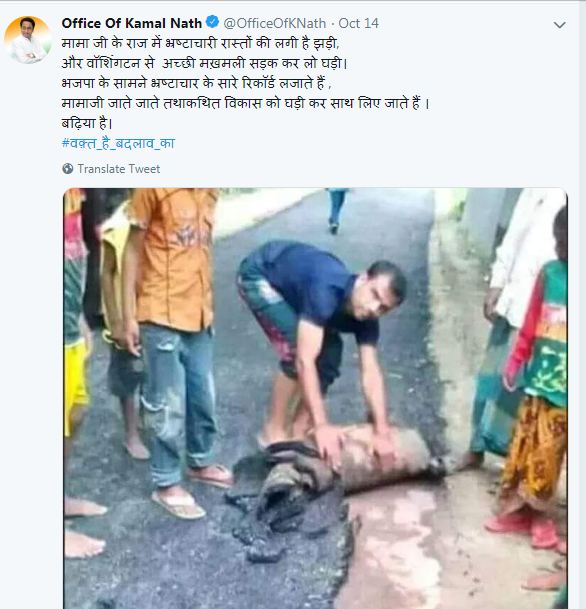586x609 pixels.
Task: Click the distant walking person in photo
Action: click(336, 210)
